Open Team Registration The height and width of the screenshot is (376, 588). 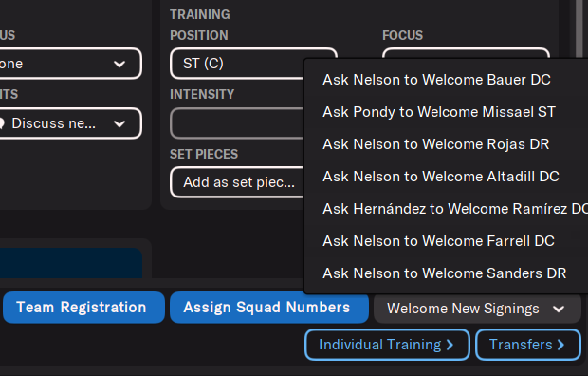[83, 308]
